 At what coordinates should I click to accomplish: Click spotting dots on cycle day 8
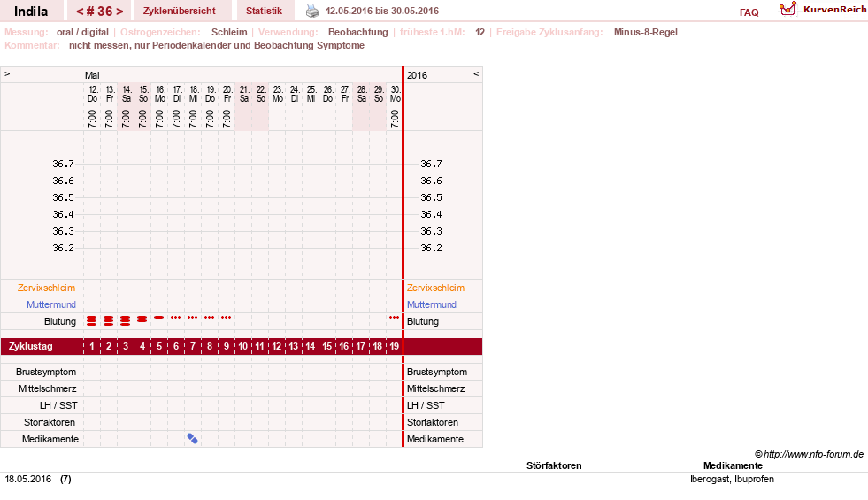209,318
